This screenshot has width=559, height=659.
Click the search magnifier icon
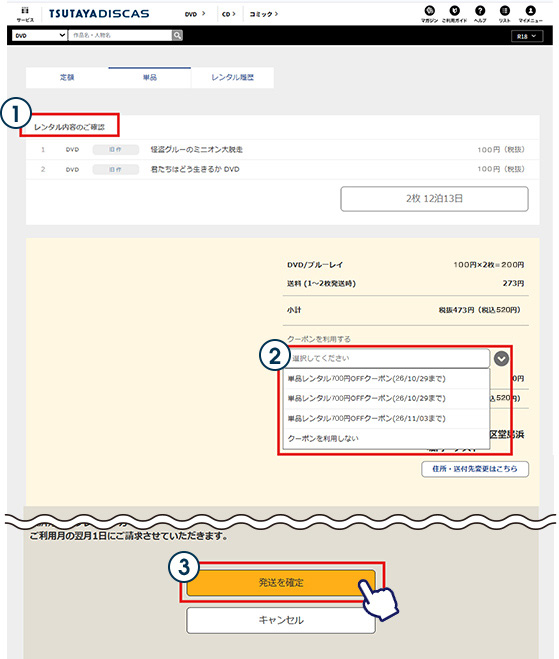pos(177,35)
